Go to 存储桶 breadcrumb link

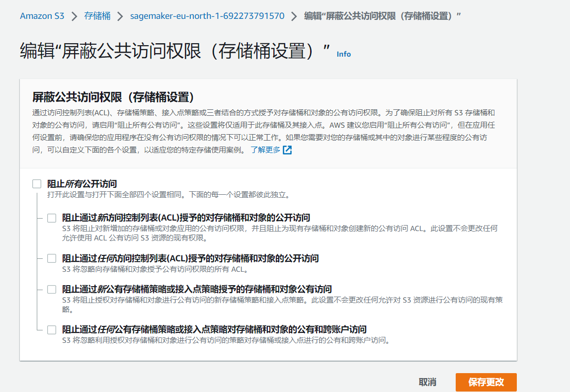pos(97,16)
